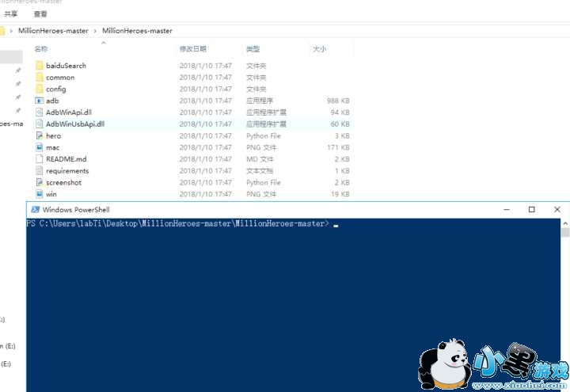
Task: Select the AdbWinUsbApi.dll file icon
Action: [x=40, y=124]
